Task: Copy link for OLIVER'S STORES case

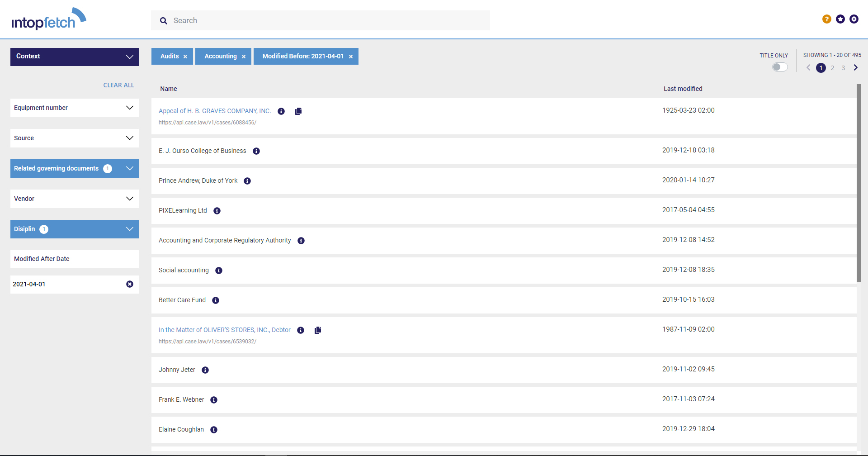Action: (x=318, y=330)
